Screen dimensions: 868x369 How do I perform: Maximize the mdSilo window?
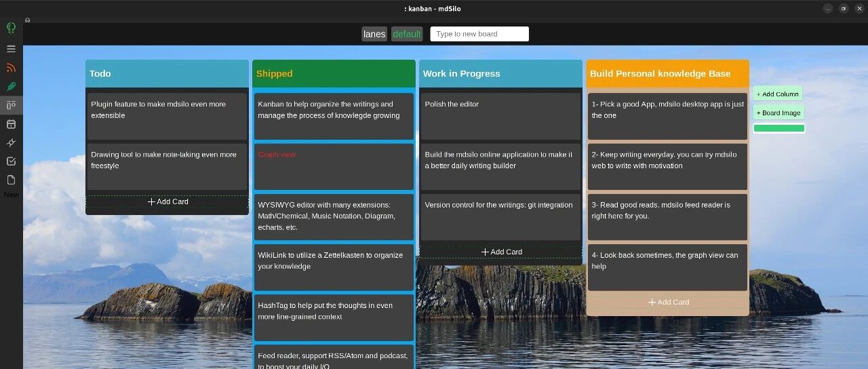coord(844,9)
